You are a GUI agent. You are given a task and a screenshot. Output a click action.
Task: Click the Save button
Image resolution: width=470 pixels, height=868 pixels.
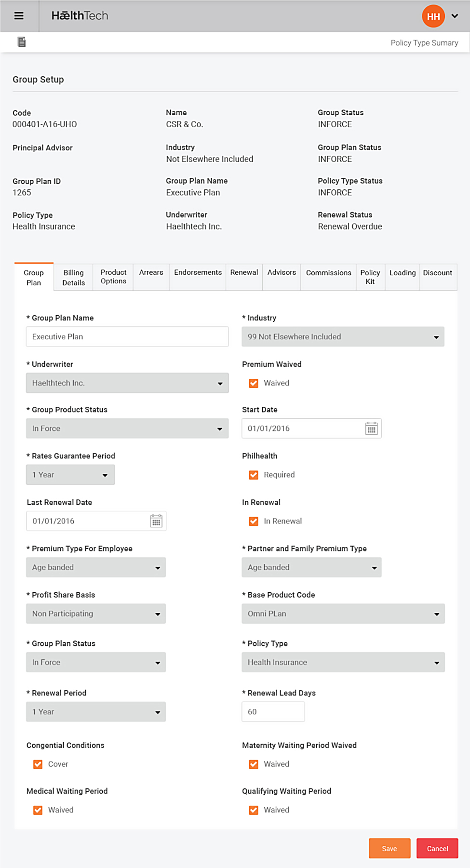(x=389, y=848)
